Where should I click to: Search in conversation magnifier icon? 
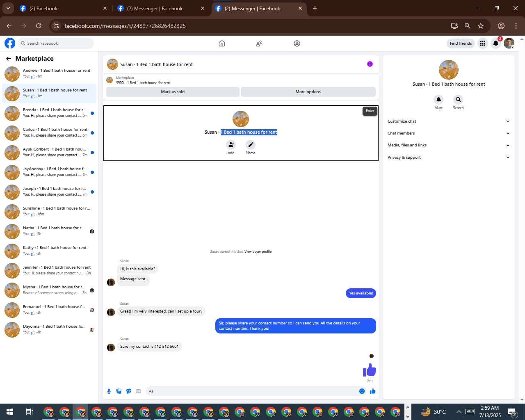[x=458, y=100]
